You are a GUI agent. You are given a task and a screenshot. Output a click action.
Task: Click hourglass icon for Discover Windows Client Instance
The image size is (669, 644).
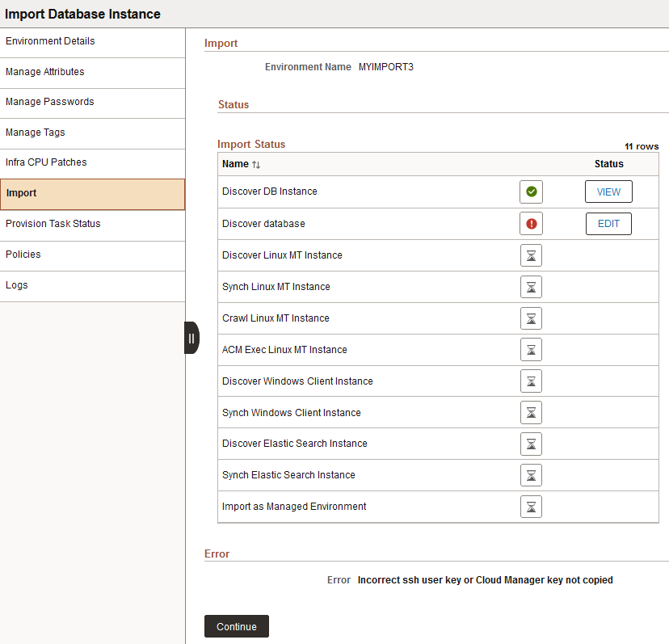pyautogui.click(x=531, y=381)
